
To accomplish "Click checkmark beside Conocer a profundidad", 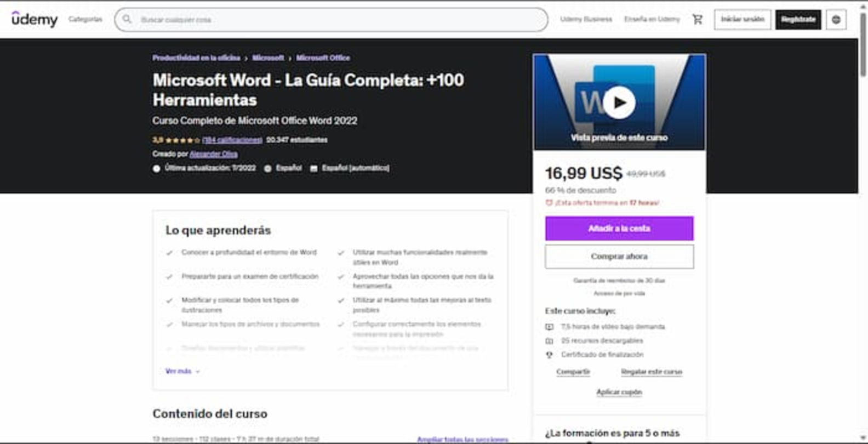I will tap(169, 253).
